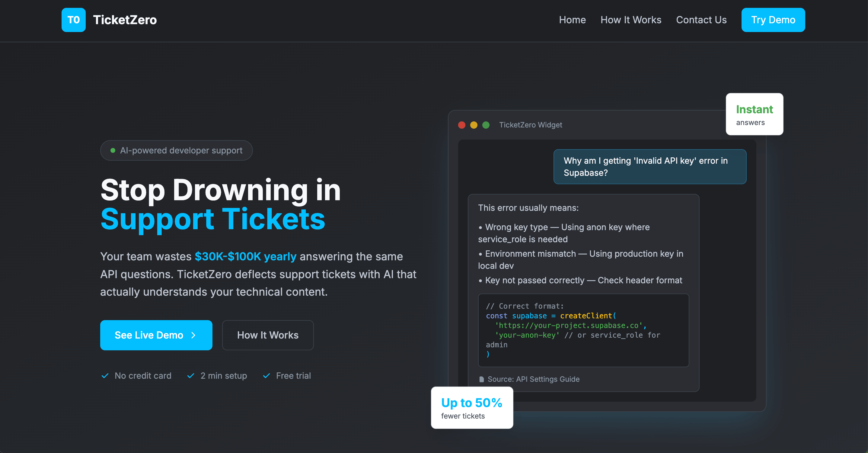Click "This error usually means:" text
Image resolution: width=868 pixels, height=453 pixels.
point(528,208)
